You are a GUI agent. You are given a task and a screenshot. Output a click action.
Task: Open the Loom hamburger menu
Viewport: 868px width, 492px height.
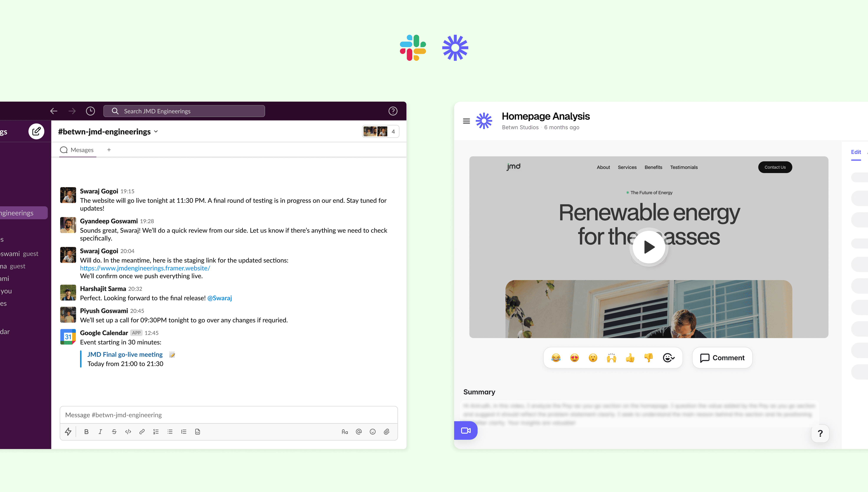(466, 121)
